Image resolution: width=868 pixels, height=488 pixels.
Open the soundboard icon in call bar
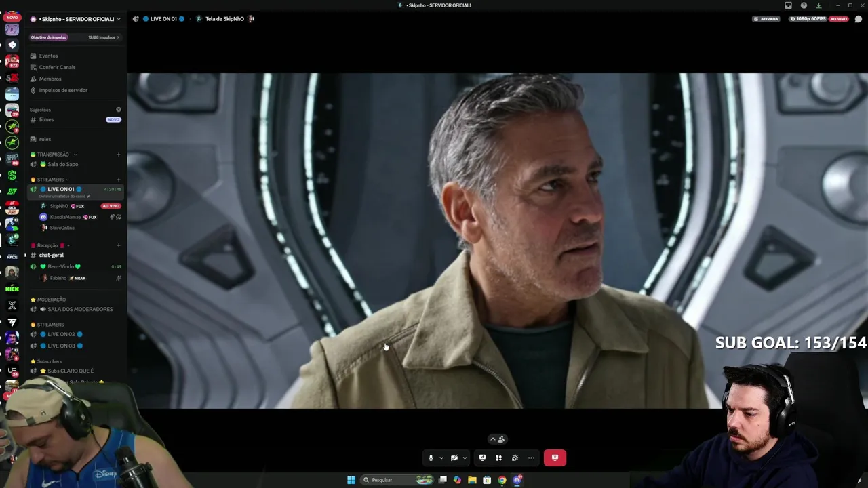pyautogui.click(x=515, y=457)
